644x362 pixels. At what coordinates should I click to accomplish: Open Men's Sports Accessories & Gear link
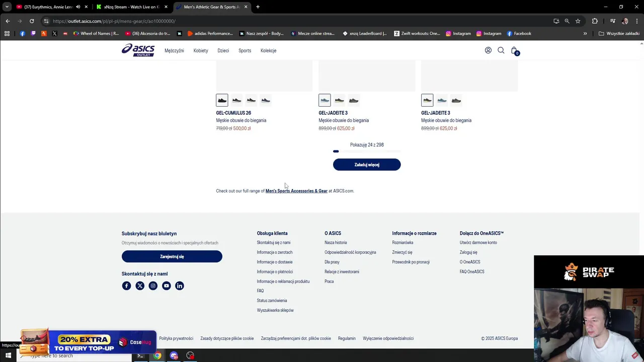[296, 191]
